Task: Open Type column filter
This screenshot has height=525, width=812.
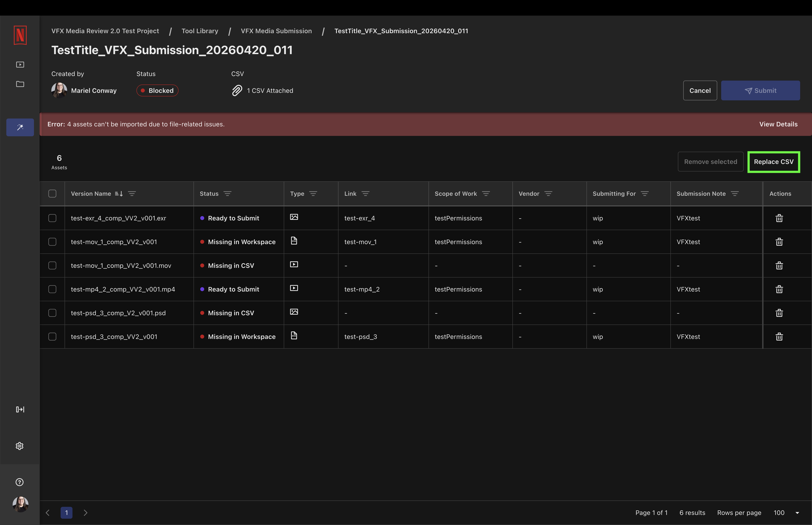Action: (313, 194)
